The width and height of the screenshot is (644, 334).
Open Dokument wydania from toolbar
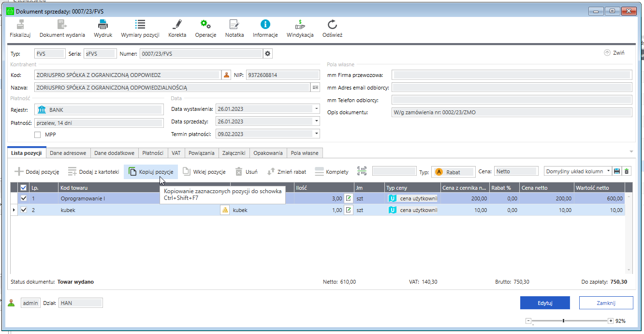point(62,25)
